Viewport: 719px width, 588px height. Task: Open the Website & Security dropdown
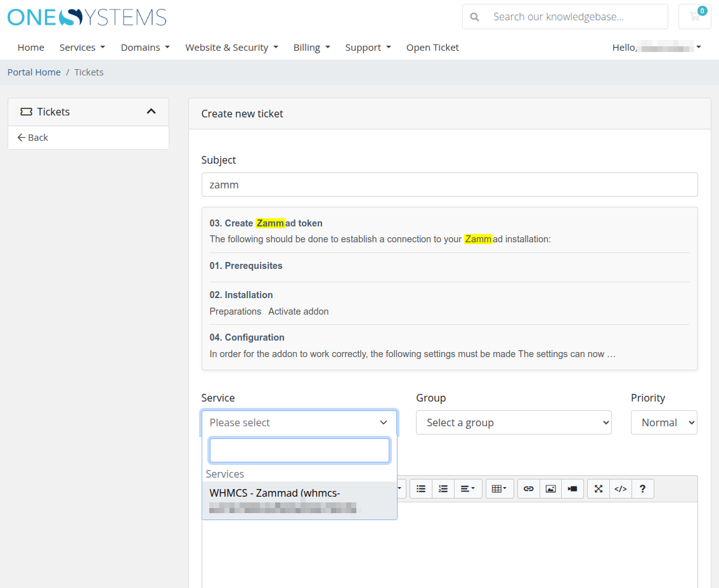231,48
